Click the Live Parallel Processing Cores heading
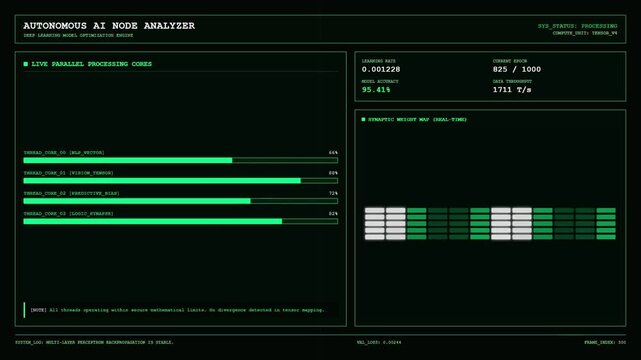Image resolution: width=641 pixels, height=360 pixels. point(92,64)
